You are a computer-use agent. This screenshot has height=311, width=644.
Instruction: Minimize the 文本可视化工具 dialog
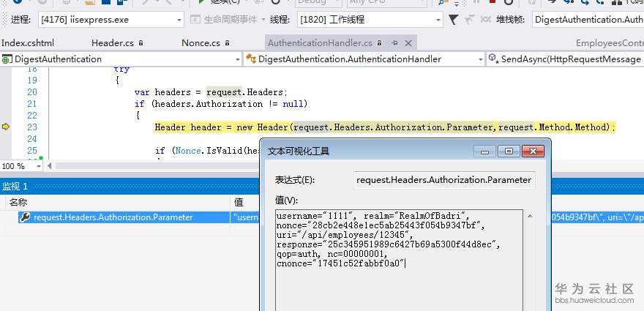coord(484,151)
